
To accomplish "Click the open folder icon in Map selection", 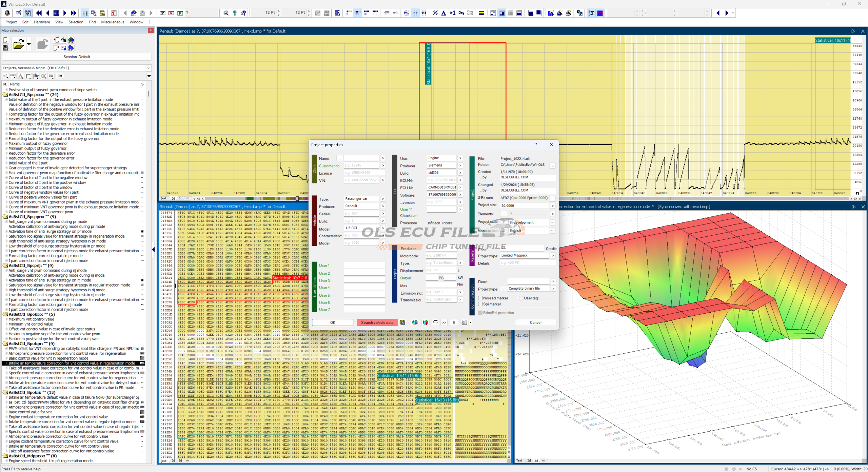I will pos(18,44).
